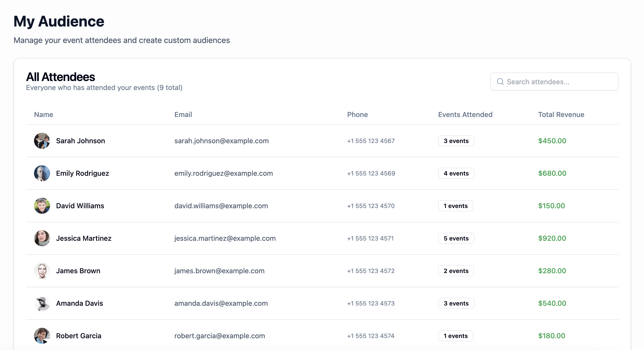644x350 pixels.
Task: Click Sarah Johnson's 3 events badge
Action: (456, 141)
